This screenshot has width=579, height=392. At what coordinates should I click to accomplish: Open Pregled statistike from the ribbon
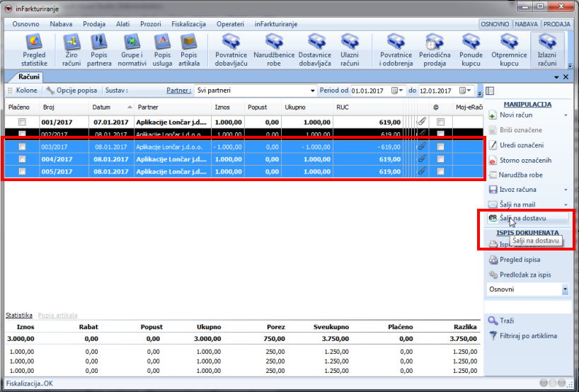point(34,50)
